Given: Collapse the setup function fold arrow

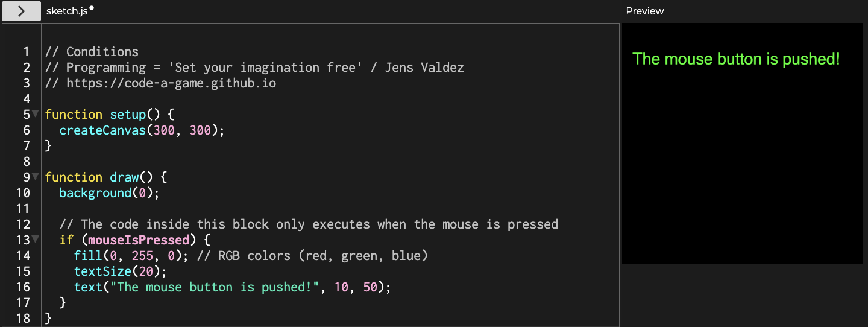Looking at the screenshot, I should point(36,113).
